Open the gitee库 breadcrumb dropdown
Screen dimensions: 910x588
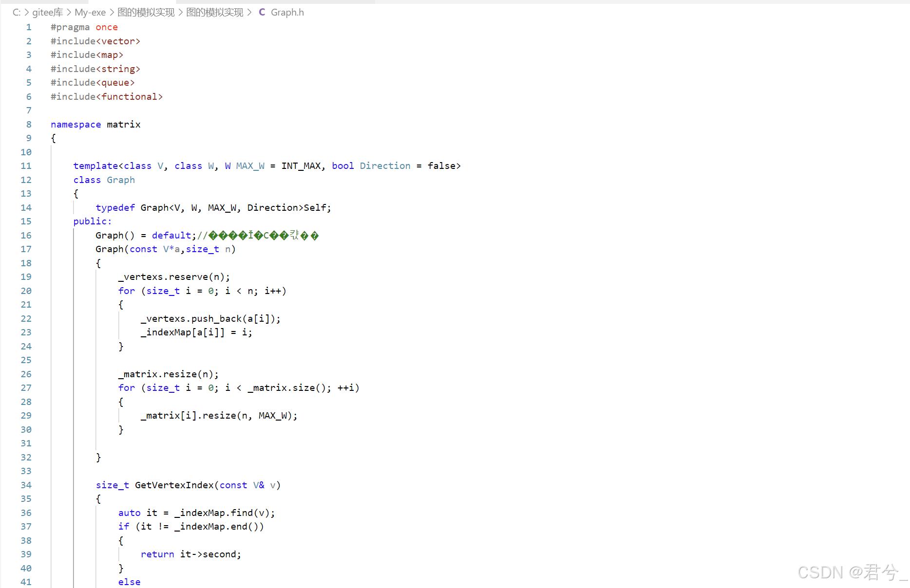(47, 12)
